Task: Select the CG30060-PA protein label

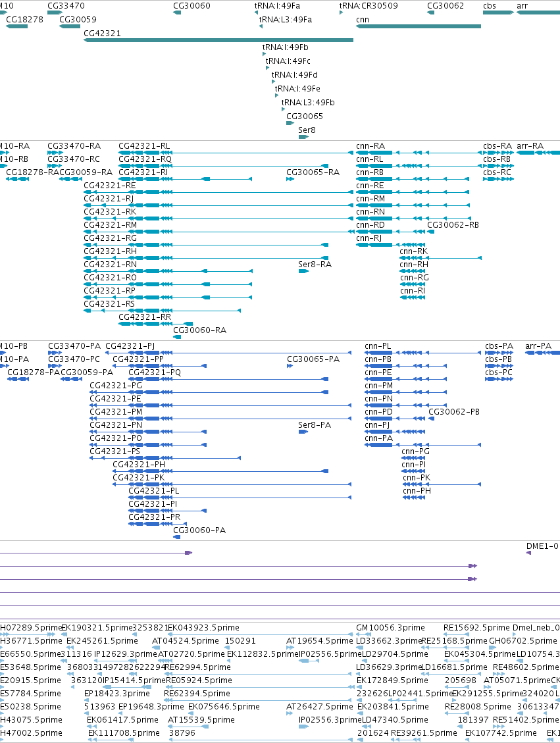Action: [x=199, y=530]
